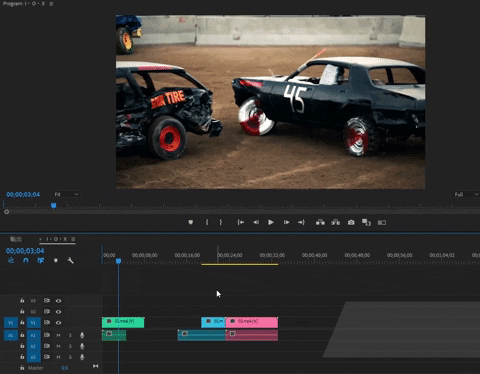Hide the V3 track with the eye icon
480x374 pixels.
[58, 301]
